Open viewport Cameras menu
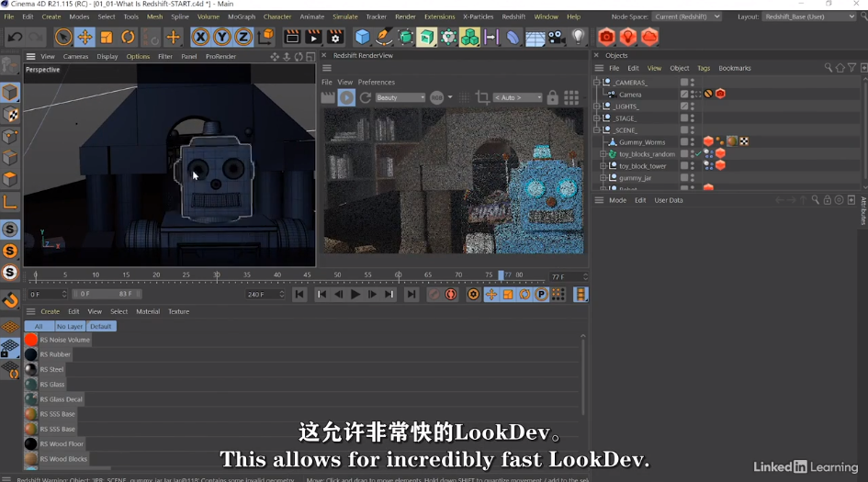The image size is (868, 482). point(75,56)
